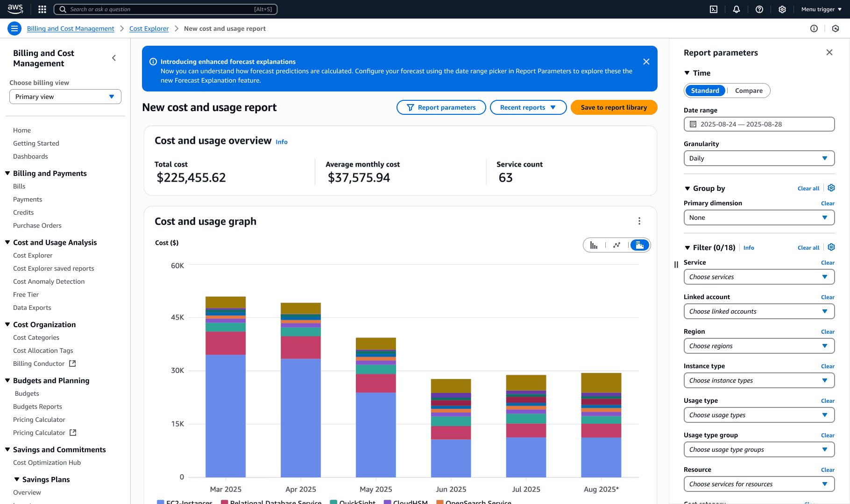Open graph options three-dot menu
Image resolution: width=850 pixels, height=504 pixels.
[x=639, y=221]
